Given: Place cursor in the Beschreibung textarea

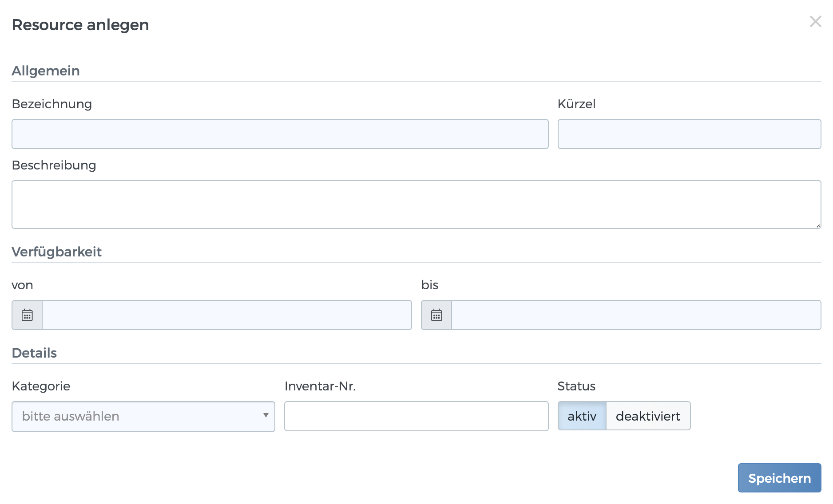Looking at the screenshot, I should coord(416,204).
